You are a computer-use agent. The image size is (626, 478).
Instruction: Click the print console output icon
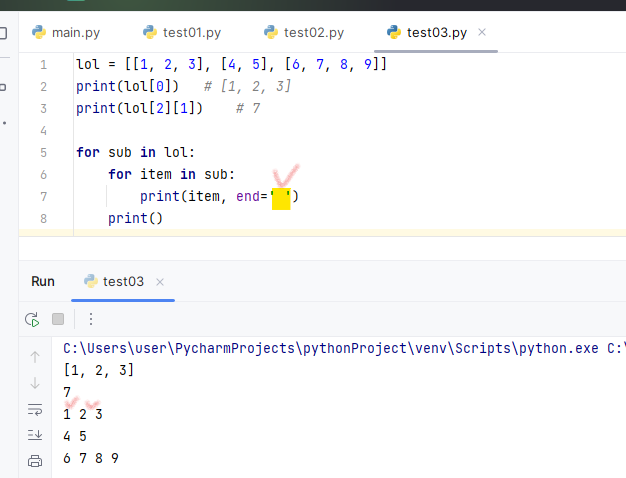tap(35, 461)
